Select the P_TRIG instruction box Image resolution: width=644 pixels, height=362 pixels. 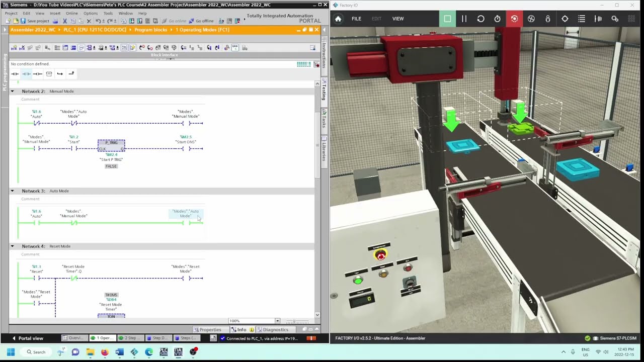[111, 145]
